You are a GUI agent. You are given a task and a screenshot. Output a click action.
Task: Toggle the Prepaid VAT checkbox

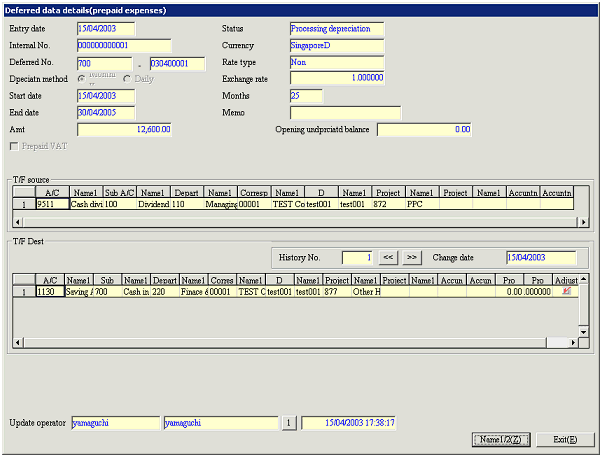14,146
